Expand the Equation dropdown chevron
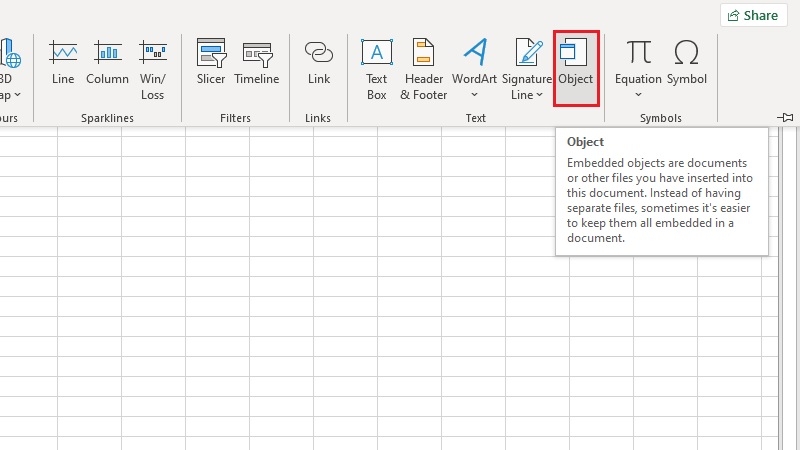Viewport: 800px width, 450px height. coord(638,95)
